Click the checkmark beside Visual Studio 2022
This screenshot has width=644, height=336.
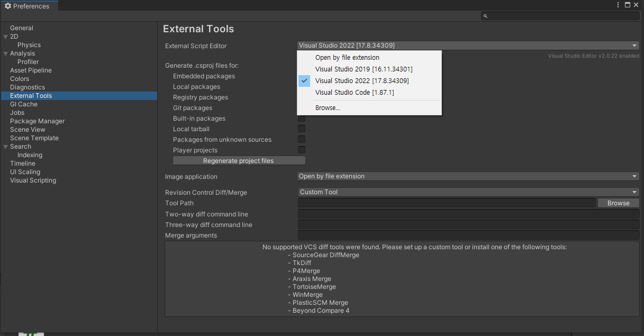click(x=304, y=80)
